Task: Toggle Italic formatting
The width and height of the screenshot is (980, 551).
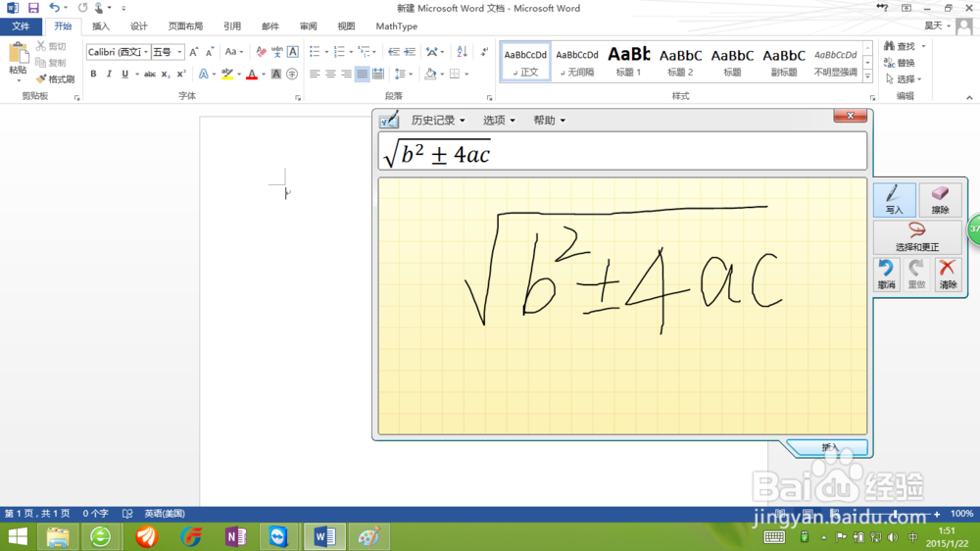Action: 109,74
